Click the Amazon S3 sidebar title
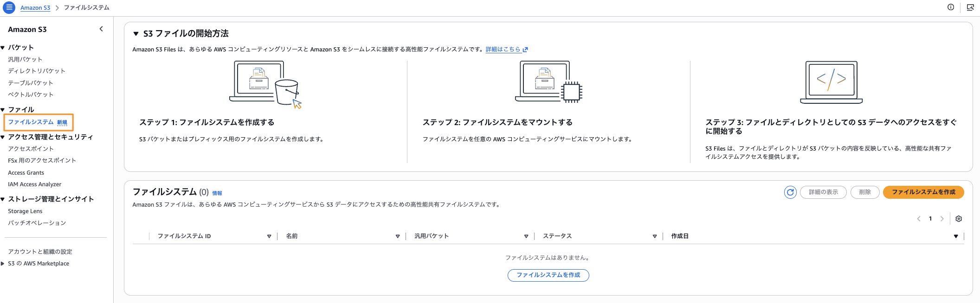Image resolution: width=980 pixels, height=303 pixels. point(27,30)
